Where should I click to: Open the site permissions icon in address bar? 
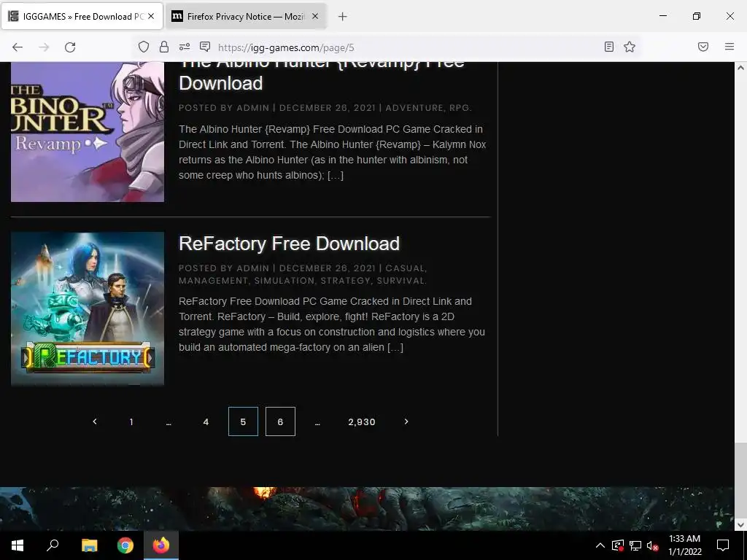(185, 47)
